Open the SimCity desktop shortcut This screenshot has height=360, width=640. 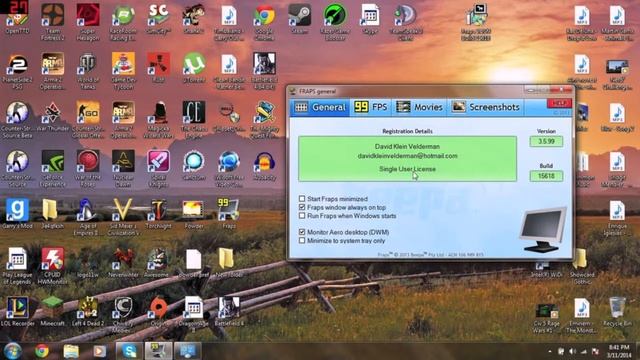coord(158,18)
